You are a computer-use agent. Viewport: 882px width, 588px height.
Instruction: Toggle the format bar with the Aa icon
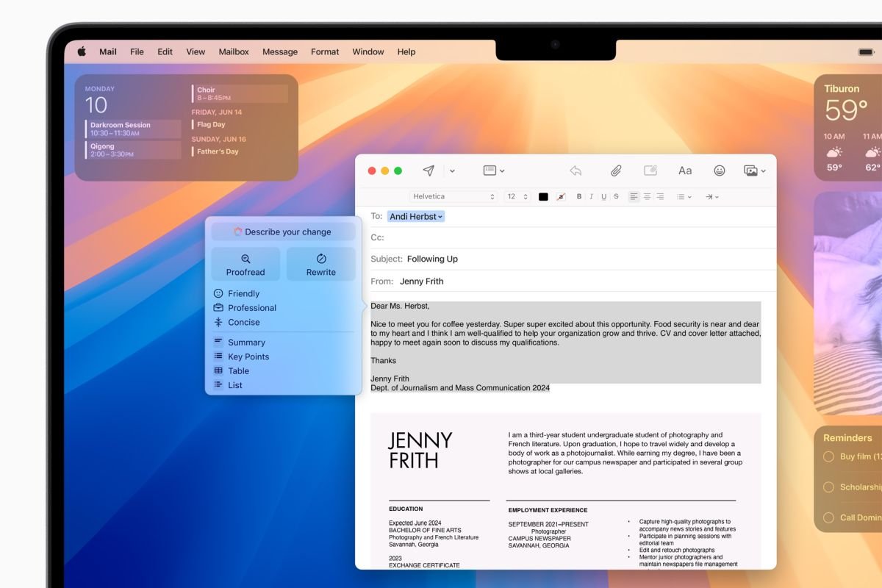click(685, 171)
